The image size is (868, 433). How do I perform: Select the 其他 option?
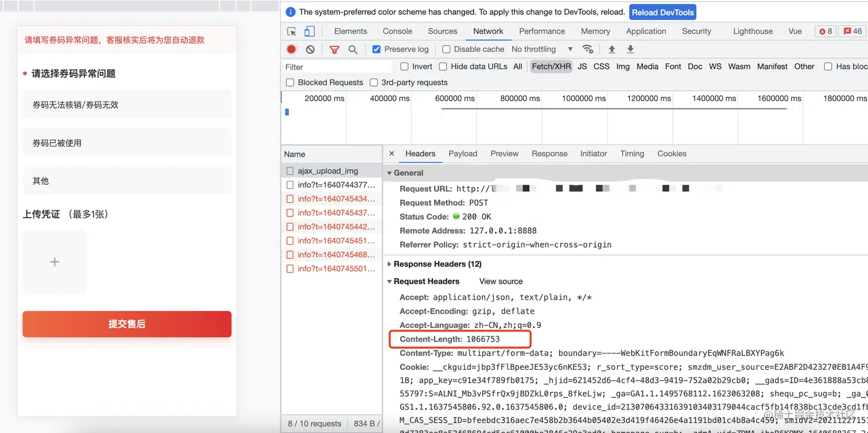pyautogui.click(x=127, y=181)
